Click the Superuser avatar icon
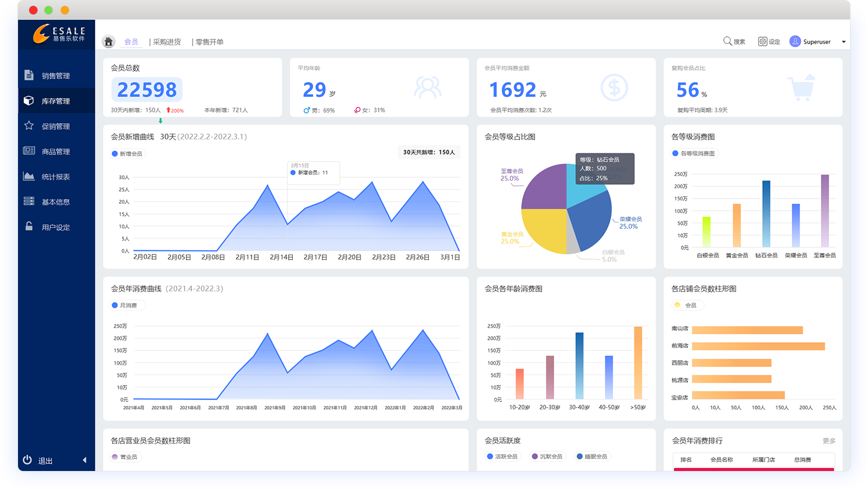The width and height of the screenshot is (868, 489). point(795,41)
